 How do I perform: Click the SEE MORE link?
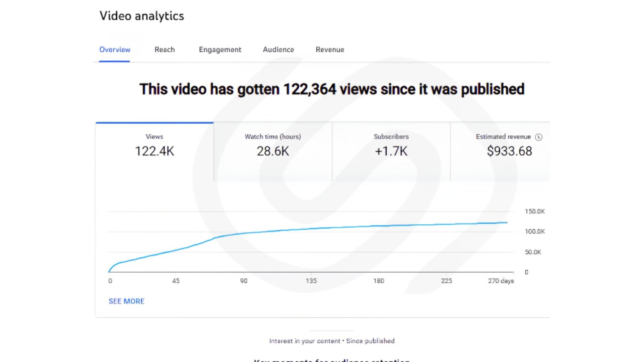[126, 301]
